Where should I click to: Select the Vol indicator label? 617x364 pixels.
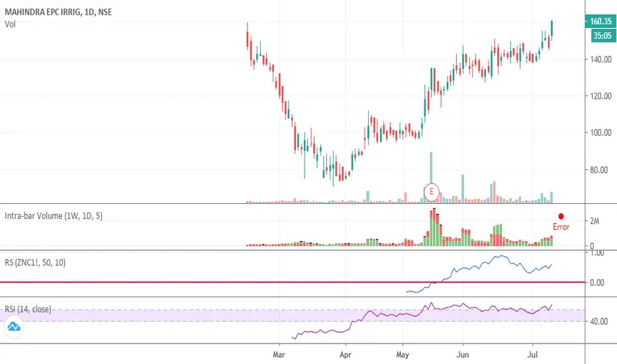pos(10,24)
